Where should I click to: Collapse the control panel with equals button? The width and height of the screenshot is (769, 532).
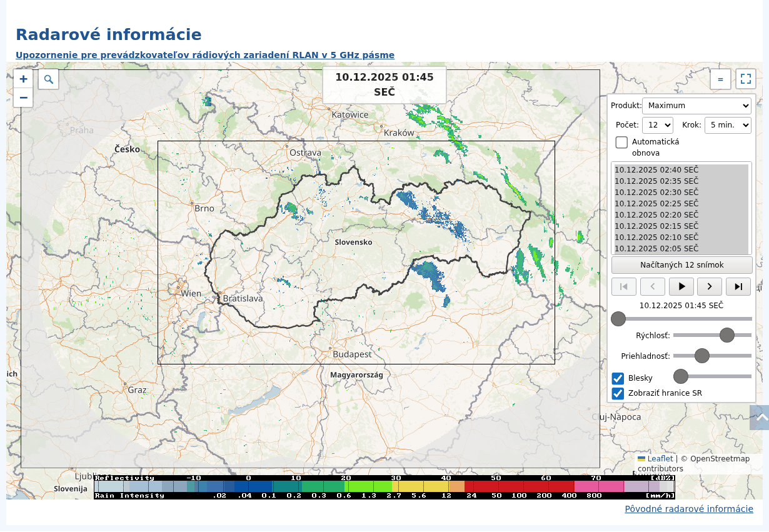720,79
